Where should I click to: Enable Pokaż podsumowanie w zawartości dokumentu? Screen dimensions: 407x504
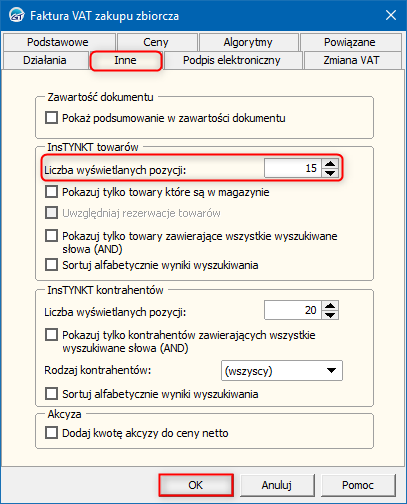(51, 118)
